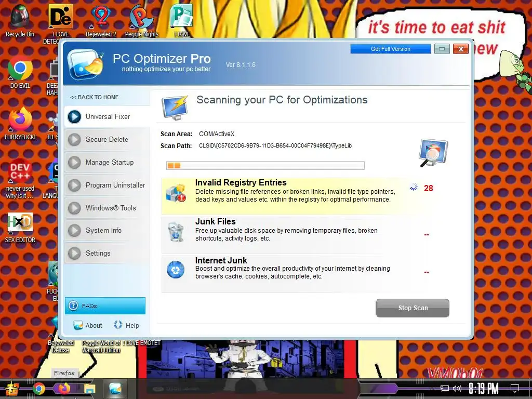Open the FAQs button
The width and height of the screenshot is (532, 399).
point(105,305)
